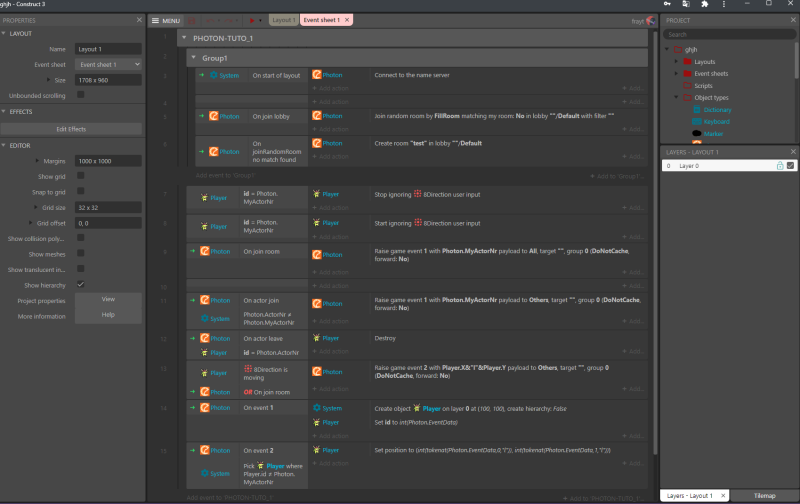Select the Scripts folder
This screenshot has height=504, width=800.
click(x=703, y=86)
